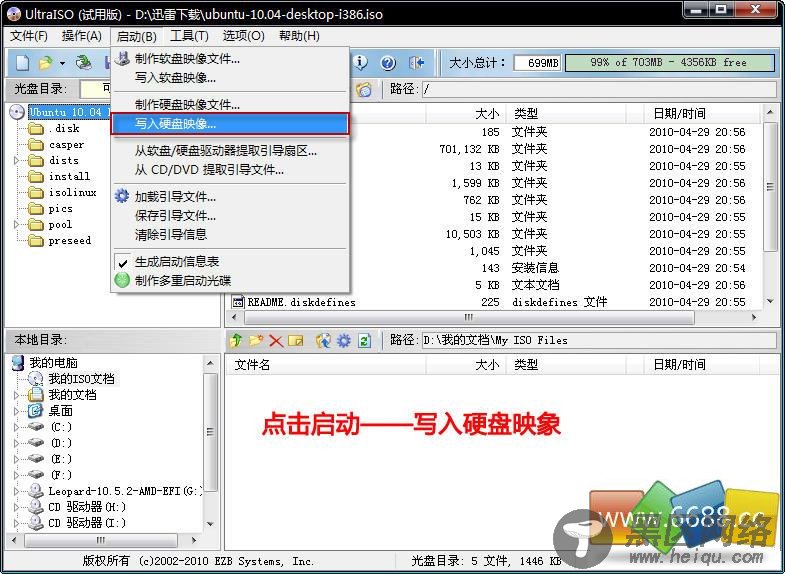Click the 99% of 703MB capacity bar
The image size is (785, 574).
click(x=670, y=63)
